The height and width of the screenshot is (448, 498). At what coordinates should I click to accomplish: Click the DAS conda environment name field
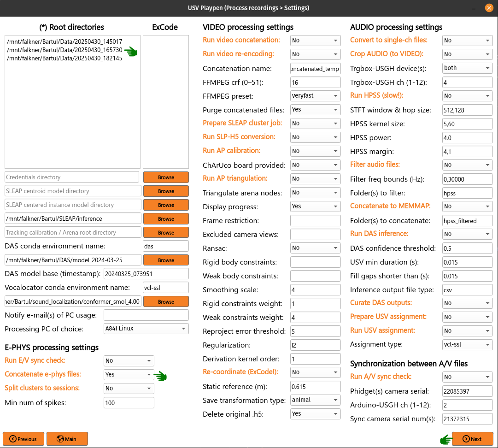click(166, 246)
